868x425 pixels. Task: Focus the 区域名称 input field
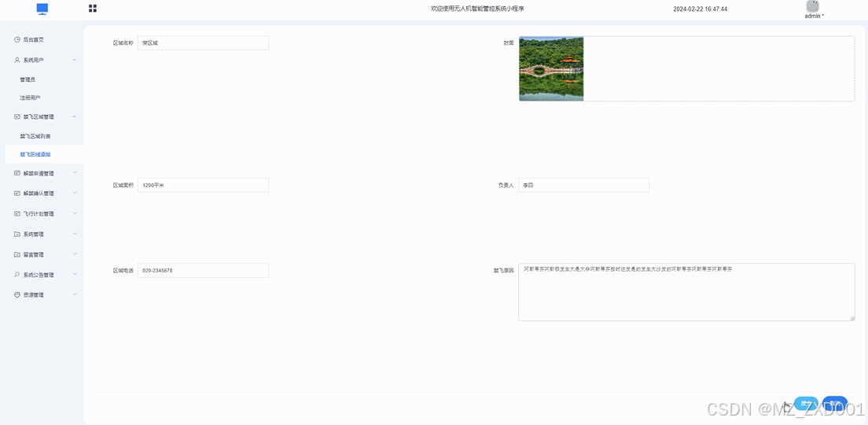click(203, 42)
